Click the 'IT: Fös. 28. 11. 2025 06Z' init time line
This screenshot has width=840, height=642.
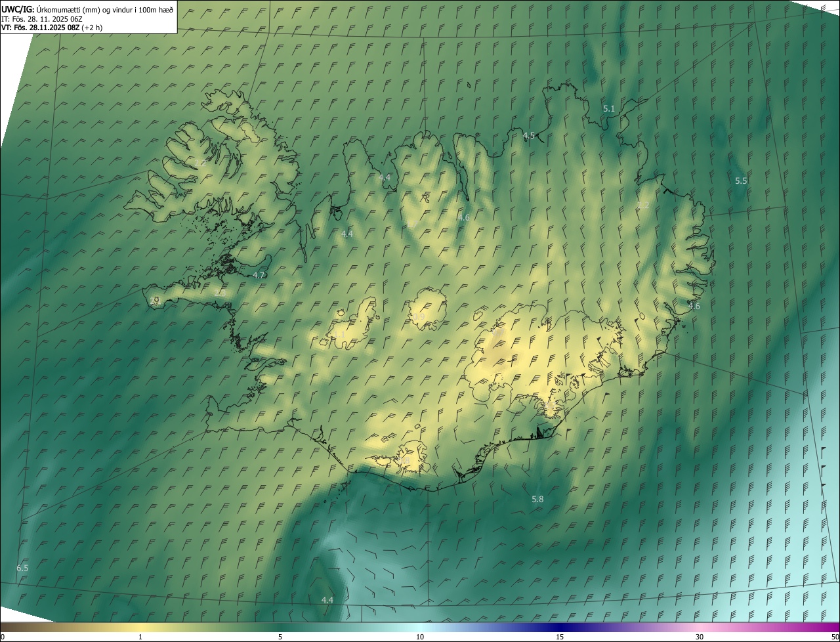tap(41, 18)
